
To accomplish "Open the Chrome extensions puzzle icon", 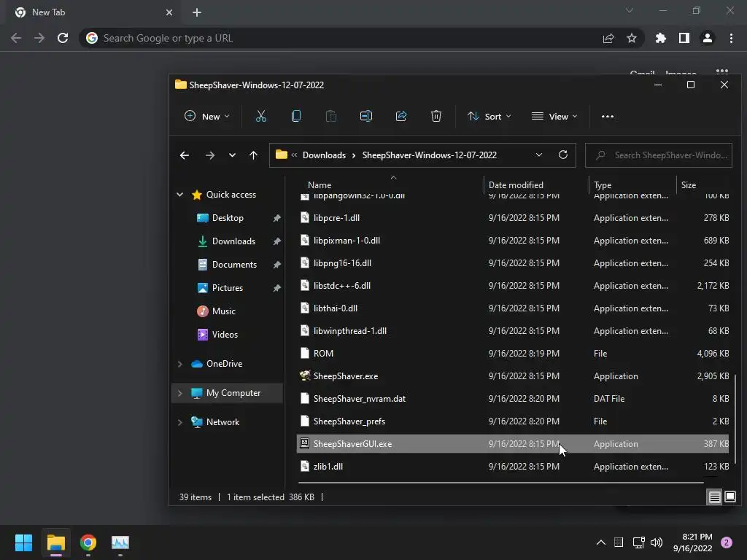I will pos(661,38).
